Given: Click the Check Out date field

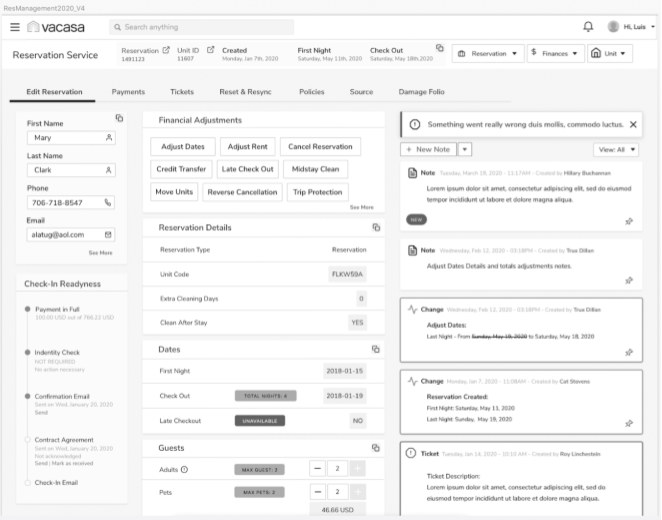Looking at the screenshot, I should pos(345,396).
